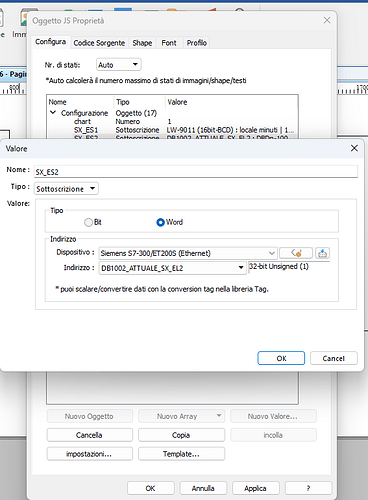
Task: Click the 32-bit Unsigned (1) text
Action: [x=279, y=266]
